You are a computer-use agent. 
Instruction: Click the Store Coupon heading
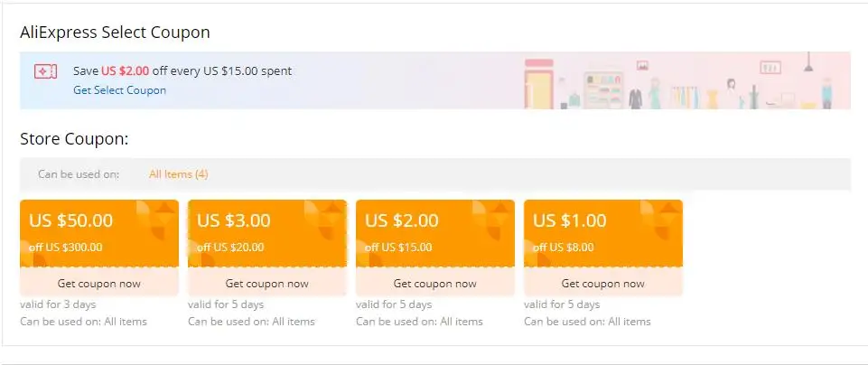(74, 139)
